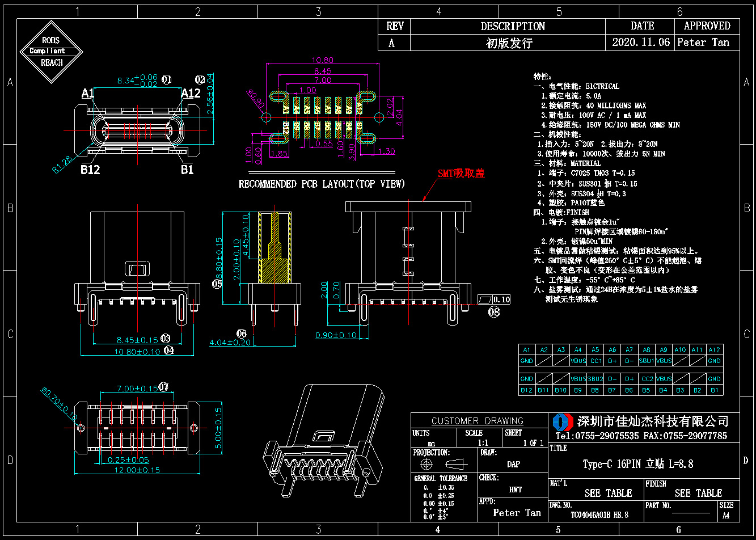Select circled dimension marker 05
The image size is (756, 540).
[217, 284]
